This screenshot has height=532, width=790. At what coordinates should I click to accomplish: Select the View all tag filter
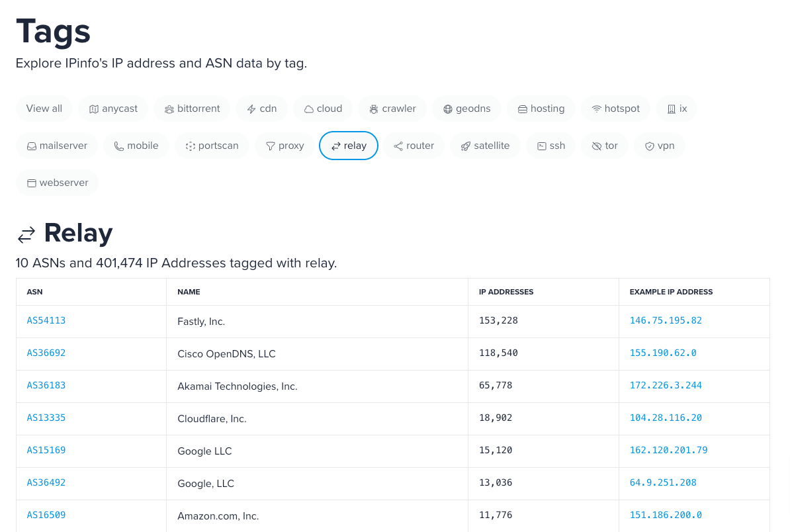pyautogui.click(x=44, y=109)
